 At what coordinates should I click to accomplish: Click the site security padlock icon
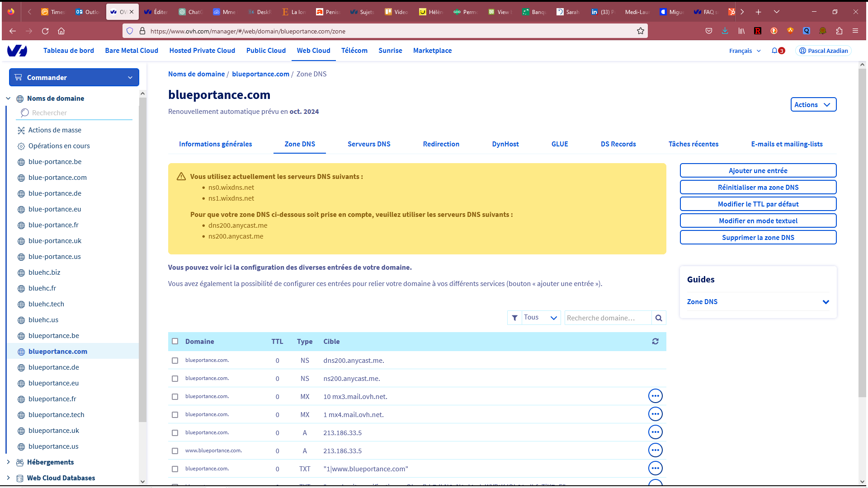point(142,31)
